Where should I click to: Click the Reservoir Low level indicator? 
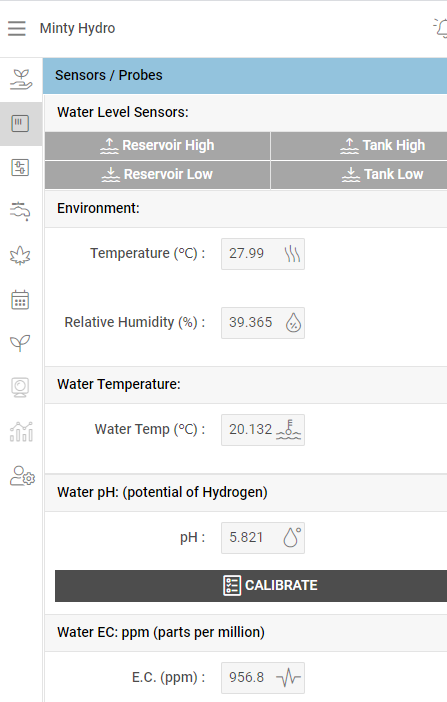(158, 175)
